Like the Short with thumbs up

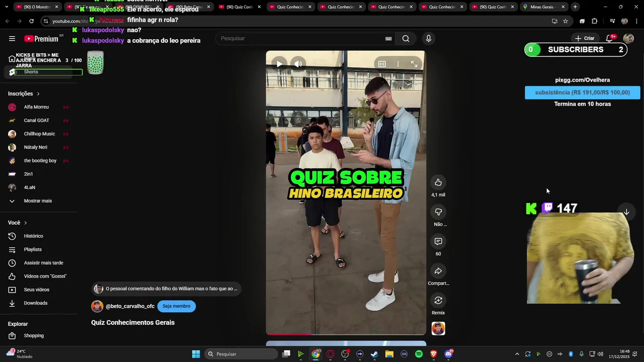pos(438,182)
